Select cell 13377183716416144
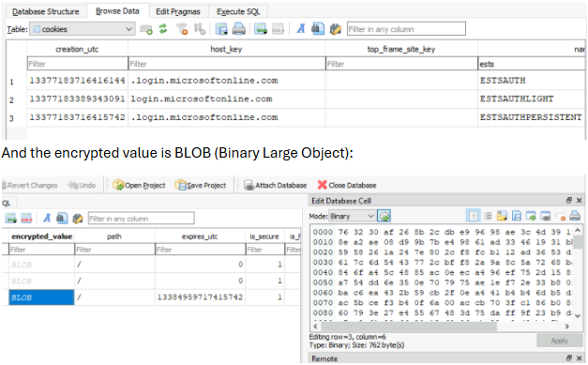This screenshot has width=588, height=365. 77,81
